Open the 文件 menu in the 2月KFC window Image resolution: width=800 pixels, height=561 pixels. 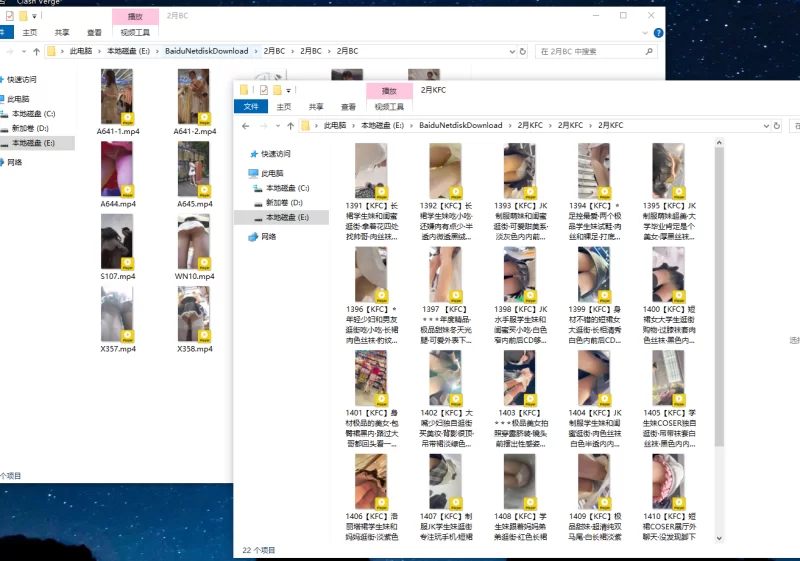coord(251,107)
